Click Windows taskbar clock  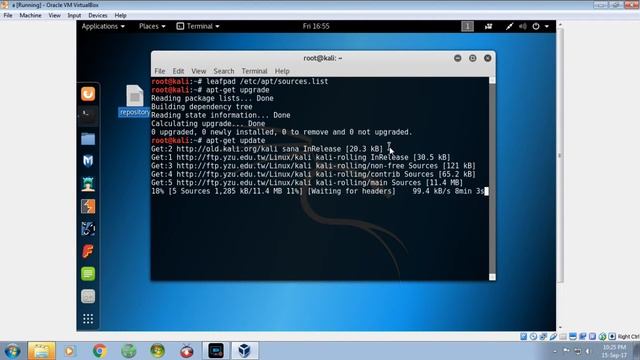point(614,351)
